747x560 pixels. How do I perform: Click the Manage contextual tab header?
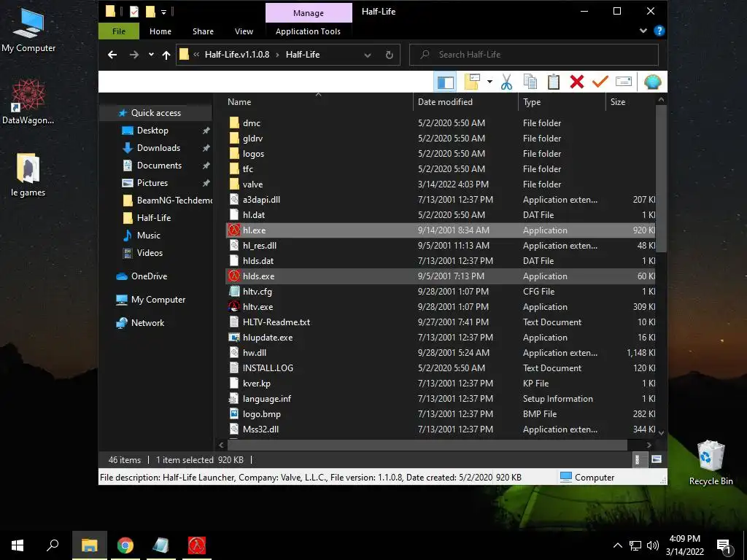tap(309, 13)
